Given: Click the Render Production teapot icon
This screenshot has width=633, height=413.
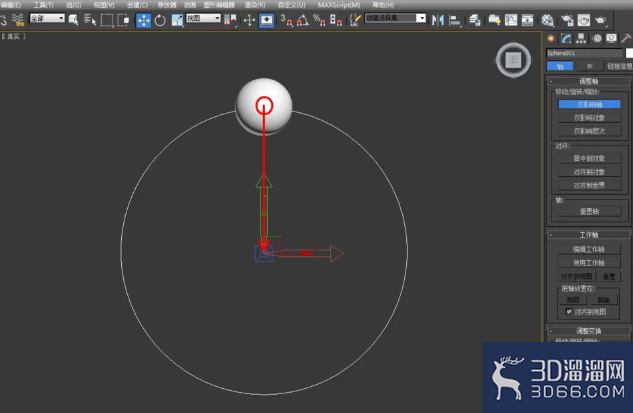Looking at the screenshot, I should (x=601, y=20).
